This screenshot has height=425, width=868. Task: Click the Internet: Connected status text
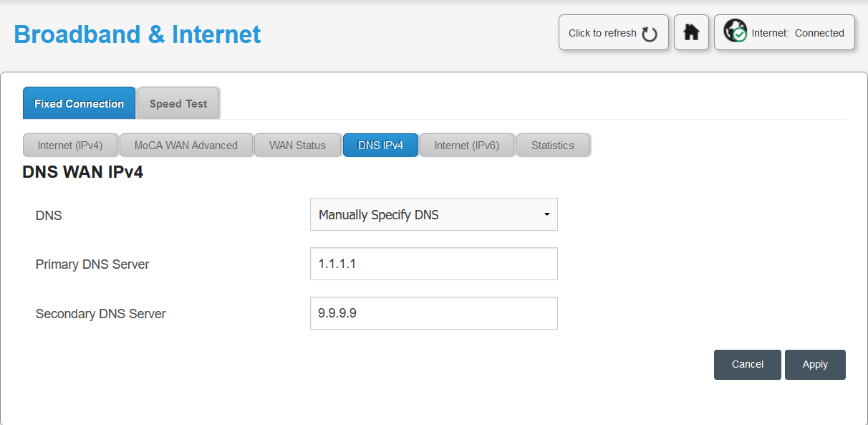coord(798,33)
